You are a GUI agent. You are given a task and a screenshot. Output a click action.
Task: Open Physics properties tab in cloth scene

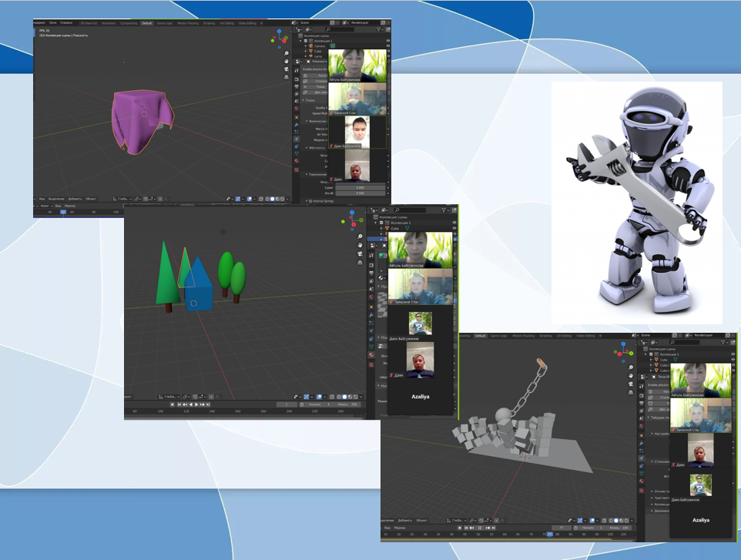click(x=297, y=139)
